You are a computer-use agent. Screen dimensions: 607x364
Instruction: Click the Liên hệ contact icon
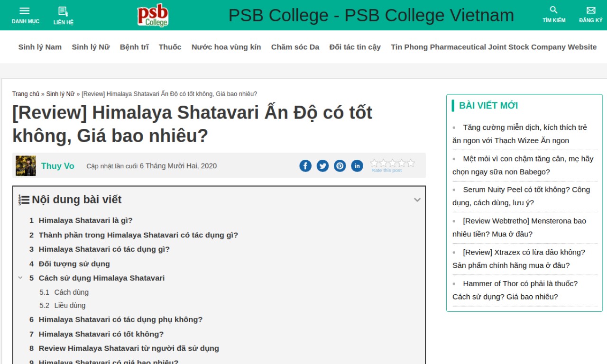click(x=63, y=11)
